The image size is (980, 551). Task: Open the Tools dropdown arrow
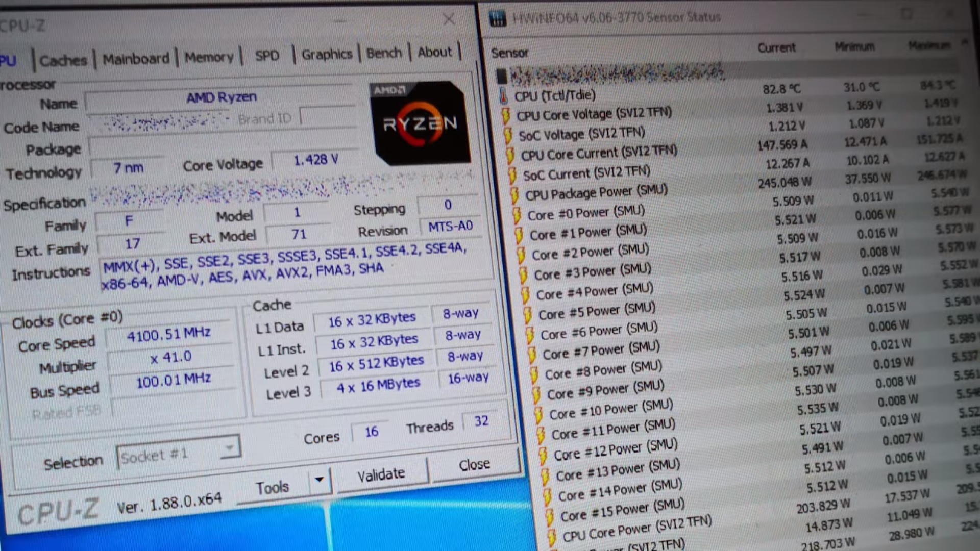pos(320,480)
